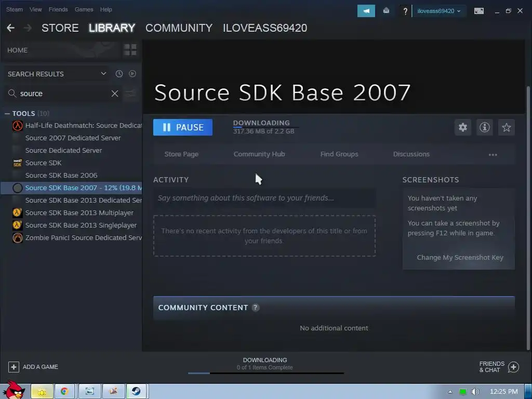
Task: Click the Angry Birds start button
Action: 14,390
